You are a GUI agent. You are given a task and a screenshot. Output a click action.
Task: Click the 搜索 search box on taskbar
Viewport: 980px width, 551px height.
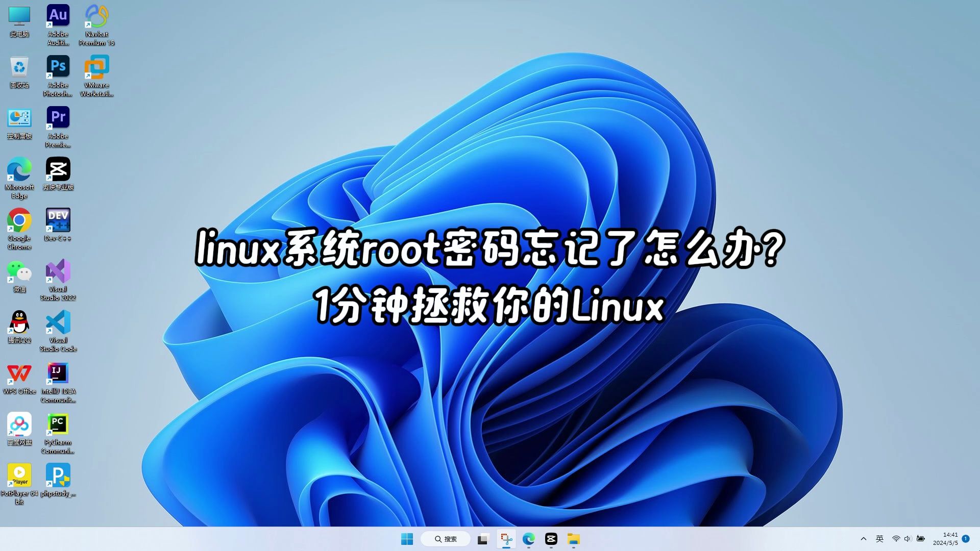point(445,539)
